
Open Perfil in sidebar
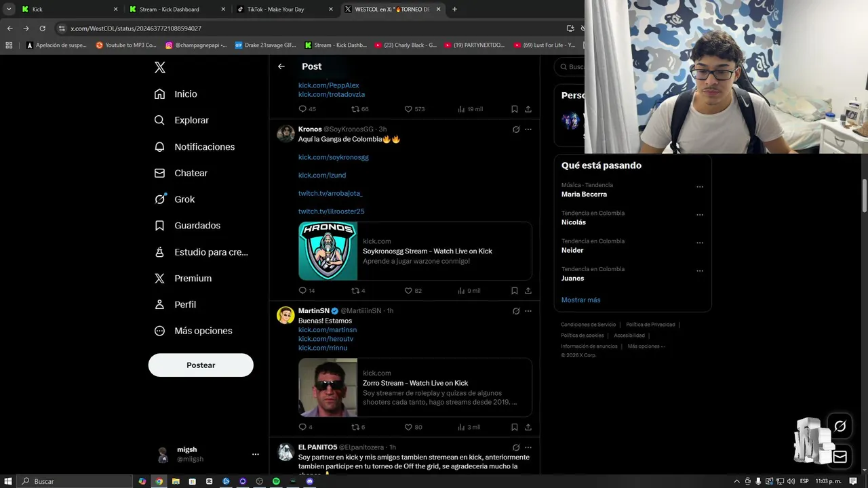[175, 305]
